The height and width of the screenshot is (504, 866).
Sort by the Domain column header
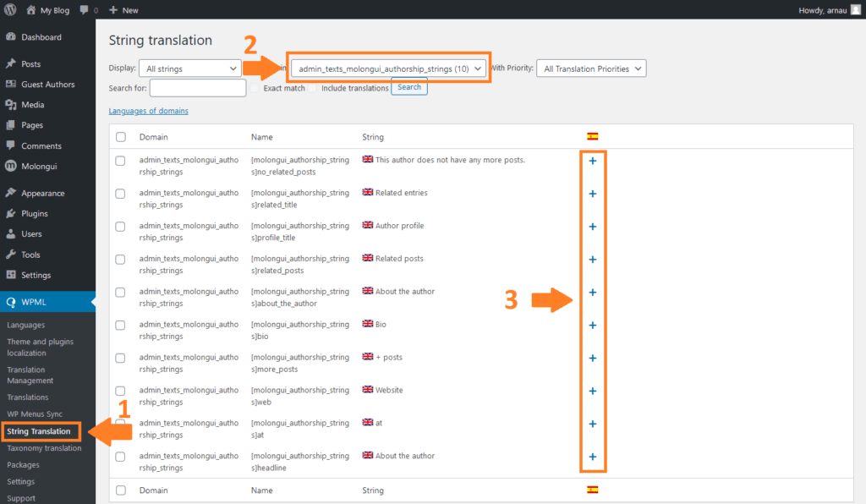(154, 137)
